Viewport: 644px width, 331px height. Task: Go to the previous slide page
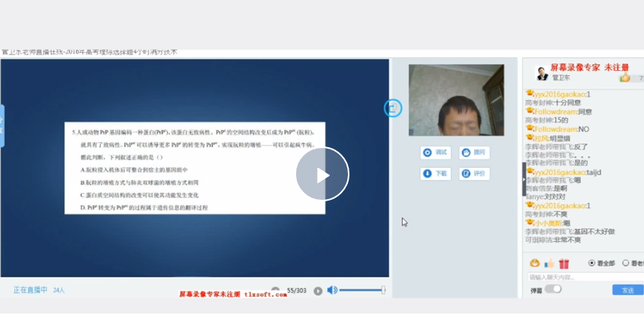(x=275, y=290)
